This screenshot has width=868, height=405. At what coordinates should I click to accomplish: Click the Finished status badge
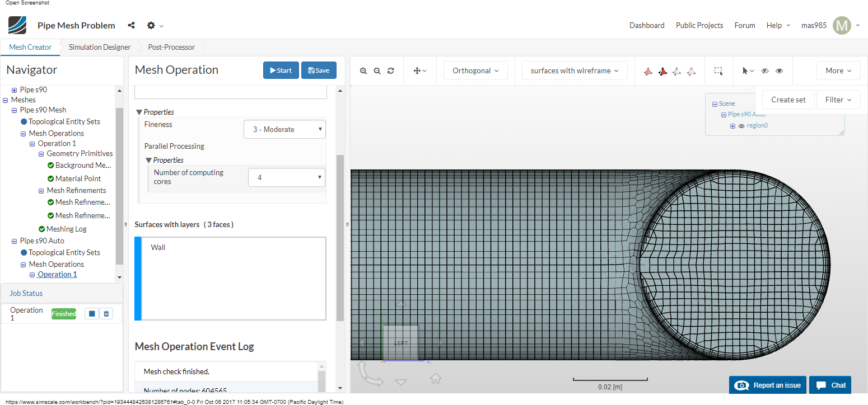pos(64,314)
